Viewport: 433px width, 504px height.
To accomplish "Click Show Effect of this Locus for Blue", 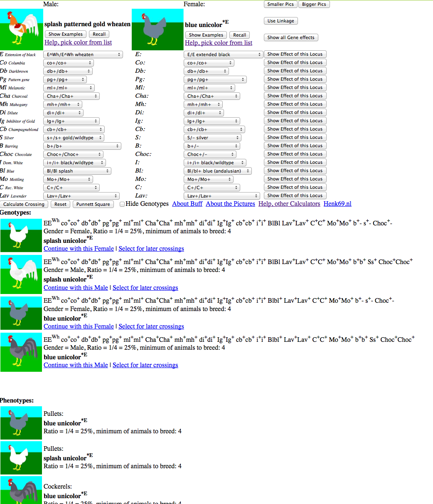I will pos(295,170).
